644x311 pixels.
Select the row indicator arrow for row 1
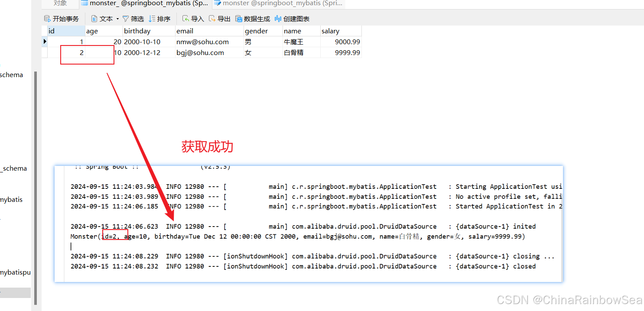pyautogui.click(x=45, y=42)
